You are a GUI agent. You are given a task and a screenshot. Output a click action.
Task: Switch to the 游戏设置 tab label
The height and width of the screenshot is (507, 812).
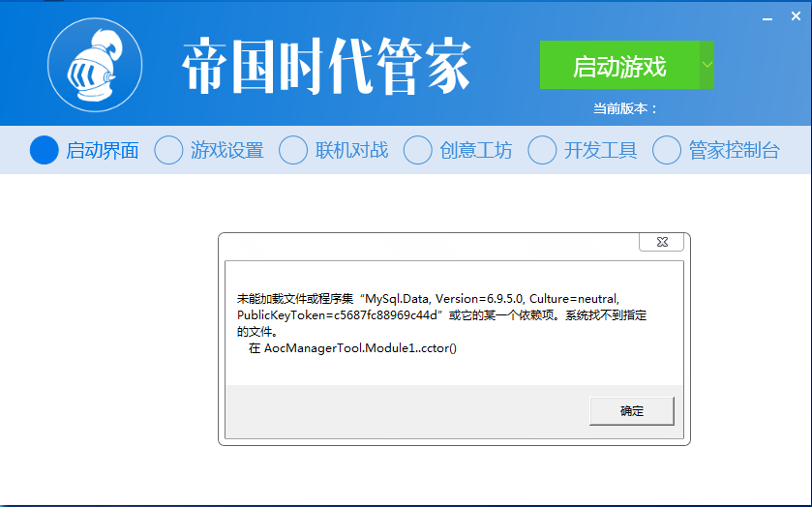226,150
